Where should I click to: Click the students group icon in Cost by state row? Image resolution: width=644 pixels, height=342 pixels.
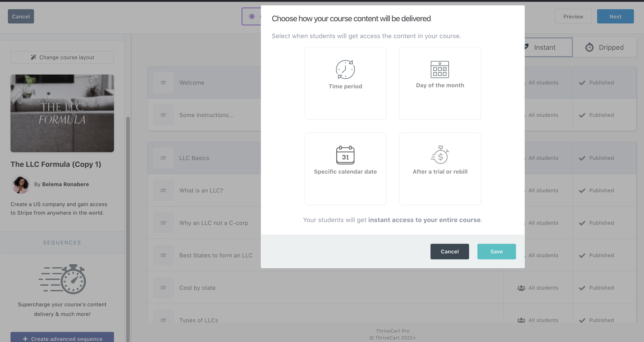point(521,288)
